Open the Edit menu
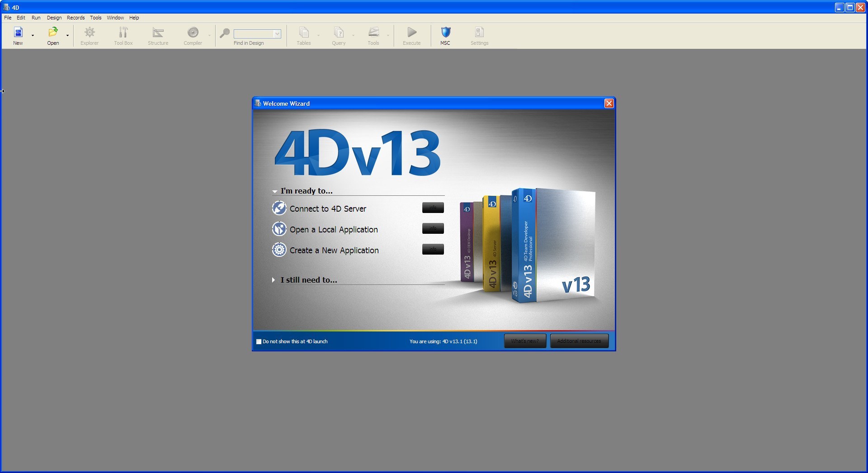The height and width of the screenshot is (473, 868). coord(21,18)
